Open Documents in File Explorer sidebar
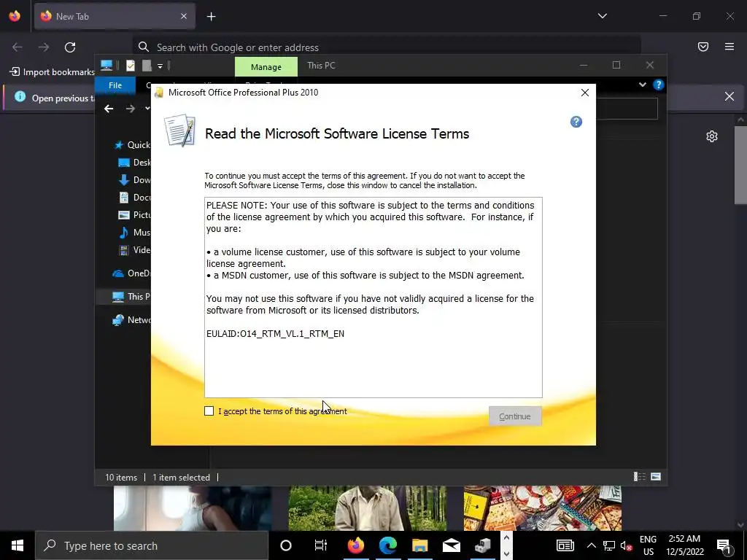747x560 pixels. [x=134, y=197]
